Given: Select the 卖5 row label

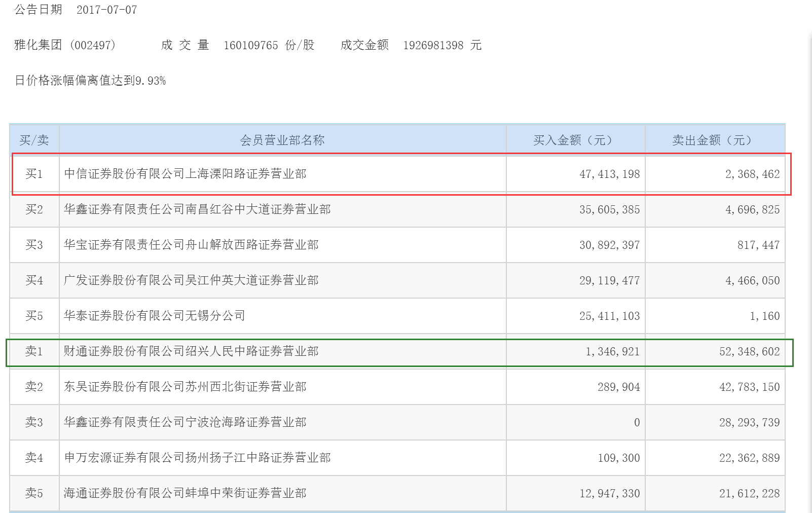Looking at the screenshot, I should click(x=34, y=493).
